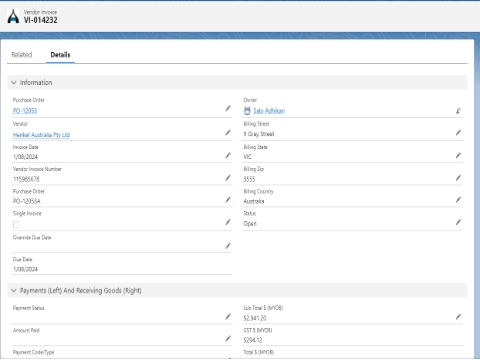
Task: Click the Total $ (MYOB) label
Action: pos(259,352)
